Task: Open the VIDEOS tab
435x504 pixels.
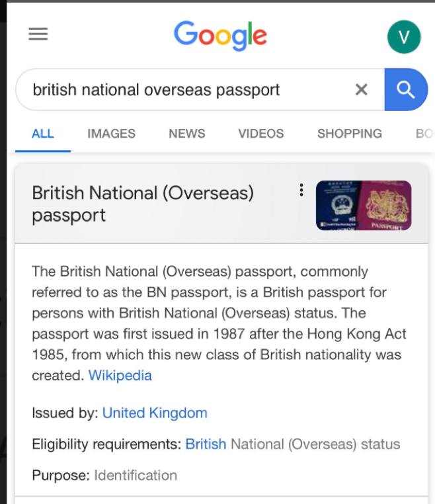Action: 260,134
